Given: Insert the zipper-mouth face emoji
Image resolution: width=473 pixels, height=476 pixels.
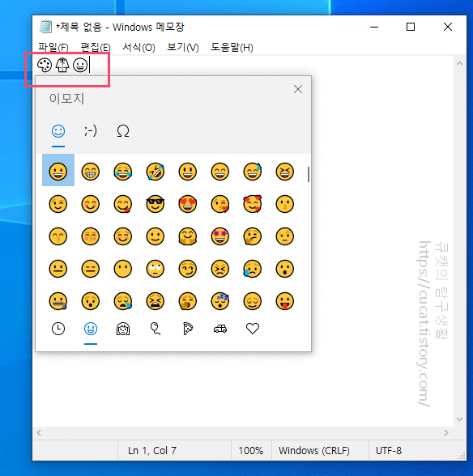Looking at the screenshot, I should click(x=58, y=301).
